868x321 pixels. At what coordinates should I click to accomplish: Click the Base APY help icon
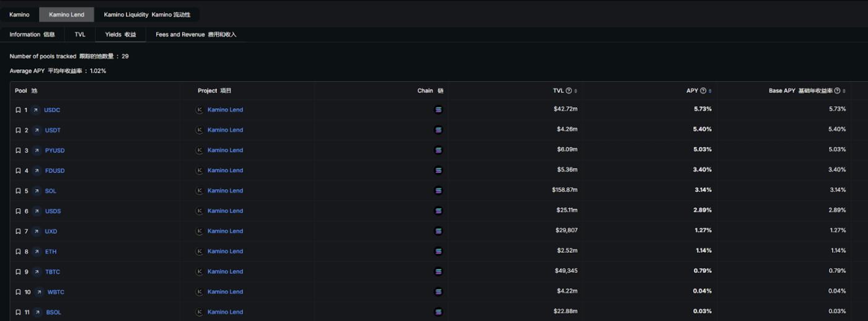pyautogui.click(x=837, y=91)
